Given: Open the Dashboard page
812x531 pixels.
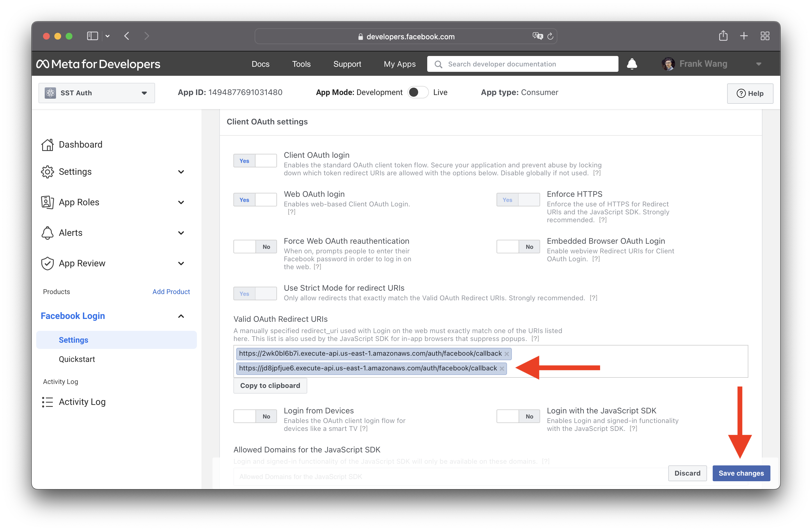Looking at the screenshot, I should (x=80, y=144).
